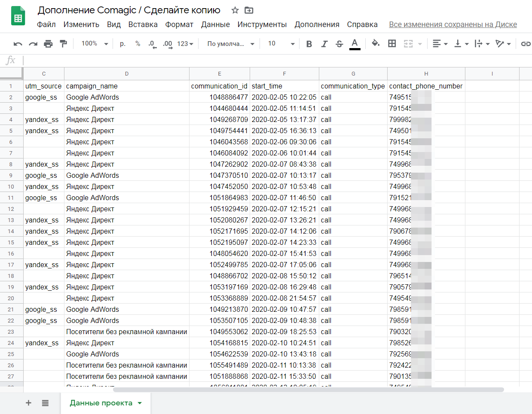Open the Данные menu
Viewport: 532px width, 414px height.
coord(215,24)
